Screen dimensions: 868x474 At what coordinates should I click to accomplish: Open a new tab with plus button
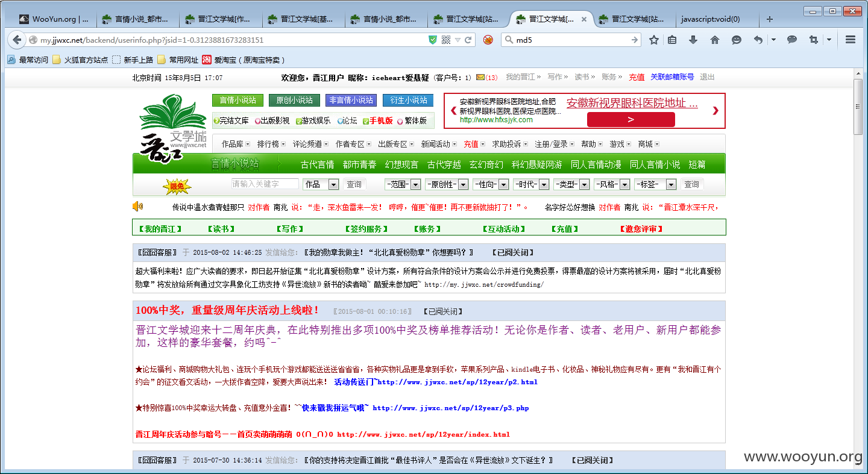pyautogui.click(x=770, y=19)
